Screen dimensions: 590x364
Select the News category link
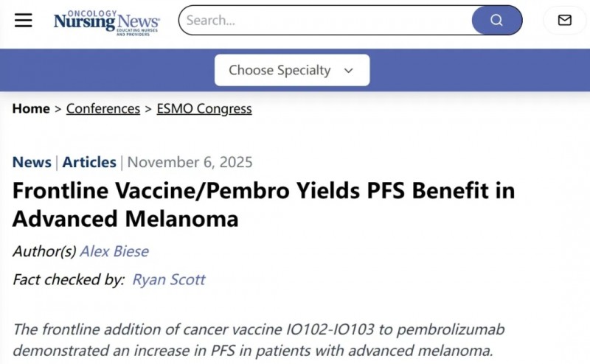[32, 162]
